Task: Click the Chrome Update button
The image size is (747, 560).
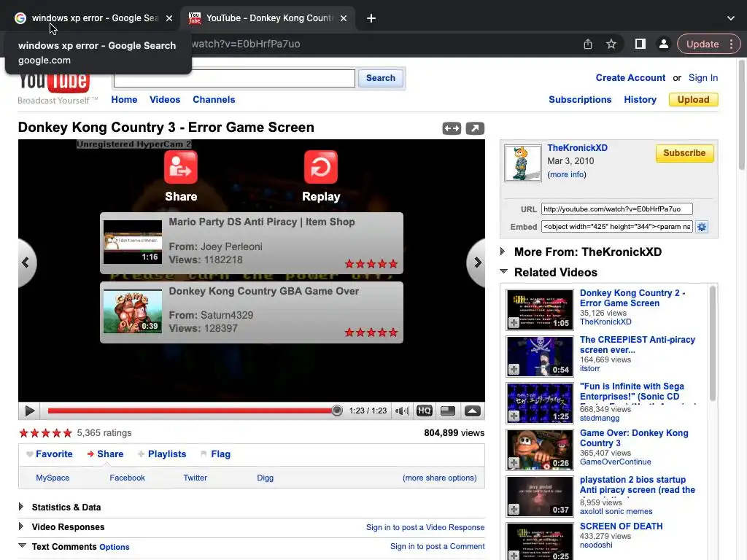Action: click(x=703, y=44)
